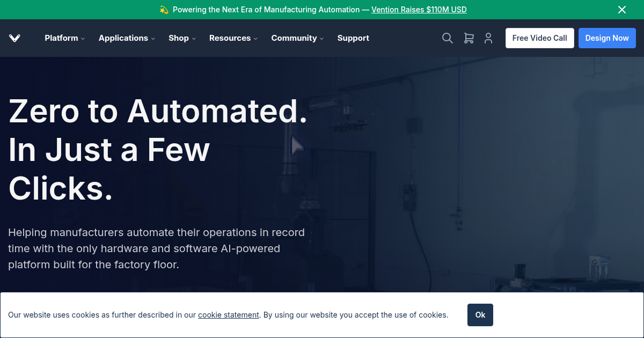Open the shopping cart icon

coord(469,38)
